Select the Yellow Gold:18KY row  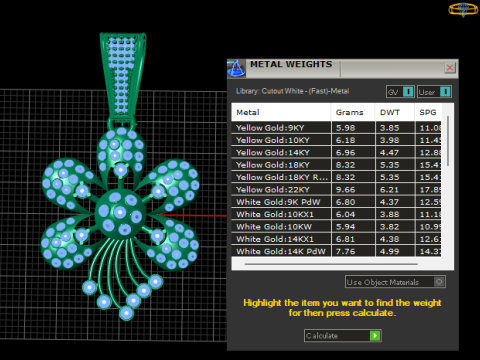(336, 165)
